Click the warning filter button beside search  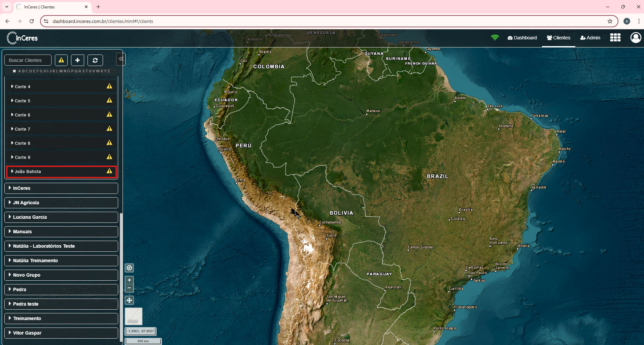pyautogui.click(x=61, y=60)
